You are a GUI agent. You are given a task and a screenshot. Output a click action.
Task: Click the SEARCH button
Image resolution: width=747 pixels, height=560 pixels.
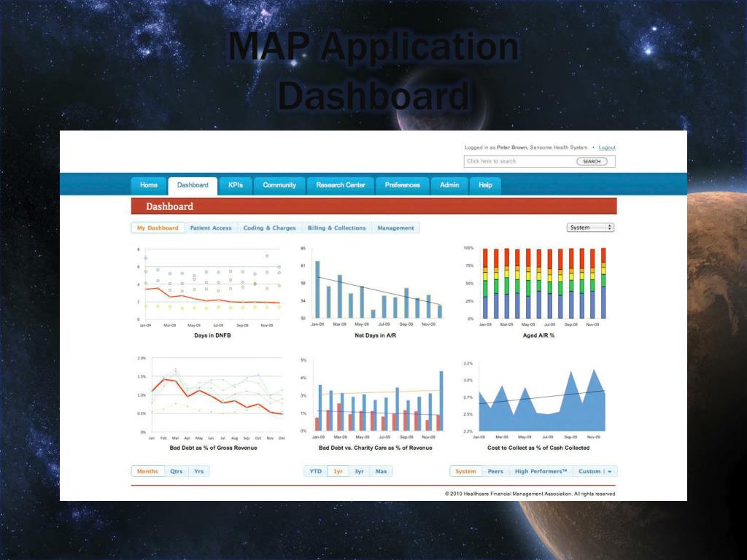tap(592, 161)
